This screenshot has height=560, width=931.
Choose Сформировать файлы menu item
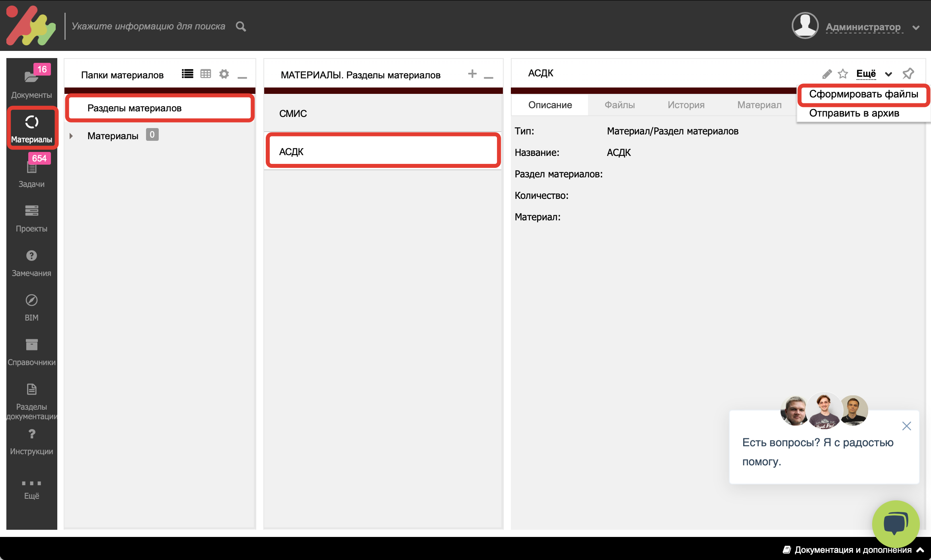(863, 94)
